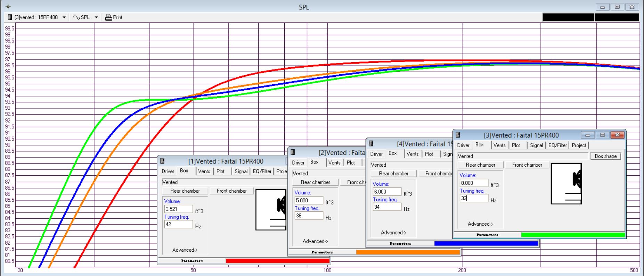Click the Tuning freq. field showing 32
This screenshot has width=644, height=276.
(x=474, y=199)
